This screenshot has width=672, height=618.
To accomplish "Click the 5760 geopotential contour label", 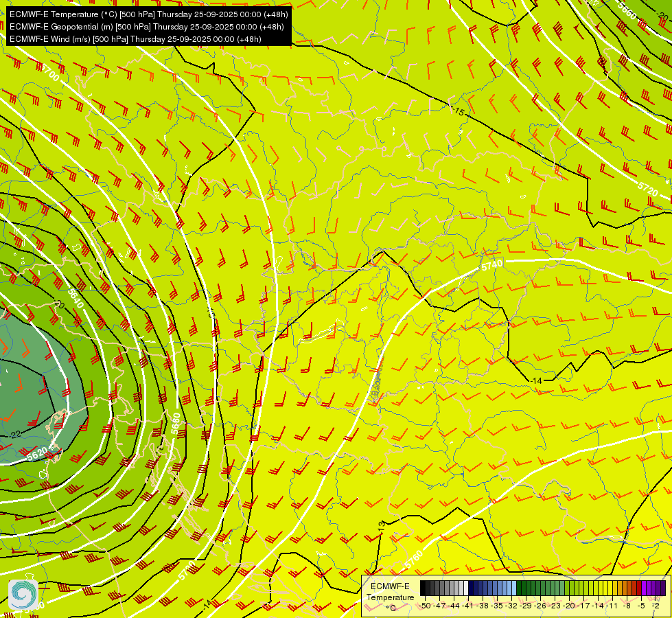I will 414,560.
